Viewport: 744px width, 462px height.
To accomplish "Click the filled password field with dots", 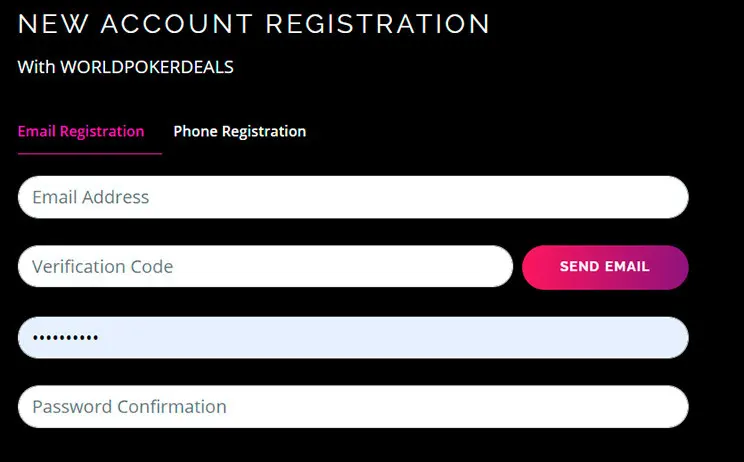I will [x=352, y=337].
